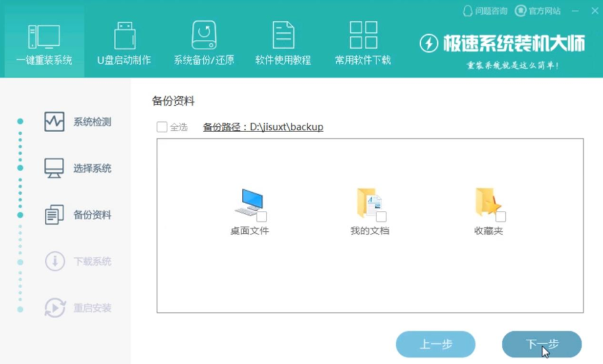
Task: Open the 备份路径 D:\jisuxt\backup link
Action: pos(263,127)
